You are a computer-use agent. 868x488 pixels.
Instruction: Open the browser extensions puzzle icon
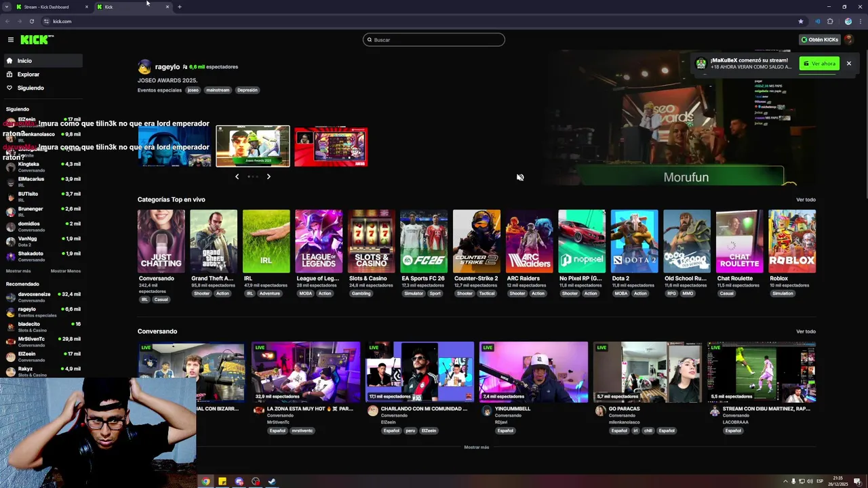point(830,21)
